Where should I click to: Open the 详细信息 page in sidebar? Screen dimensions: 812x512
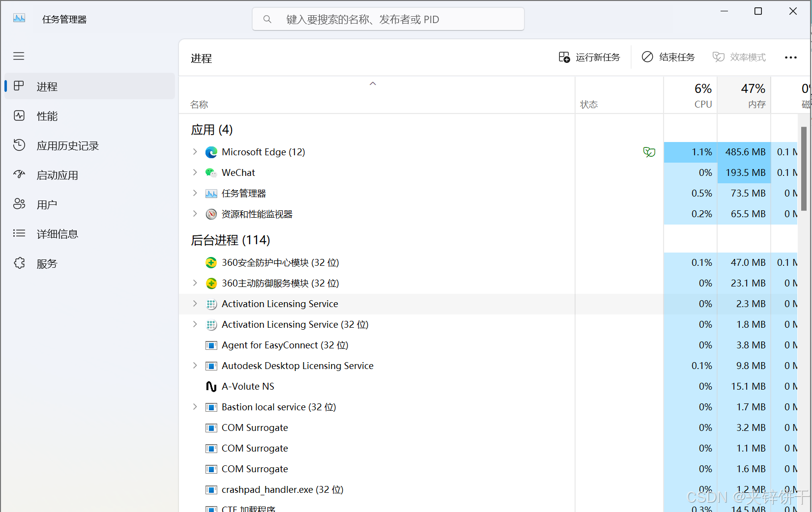pos(90,234)
